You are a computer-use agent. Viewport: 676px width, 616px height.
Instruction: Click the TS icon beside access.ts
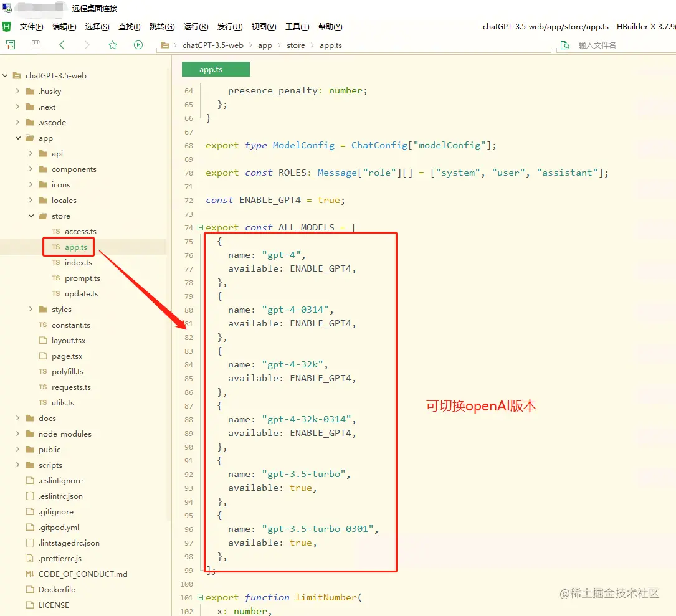[56, 232]
